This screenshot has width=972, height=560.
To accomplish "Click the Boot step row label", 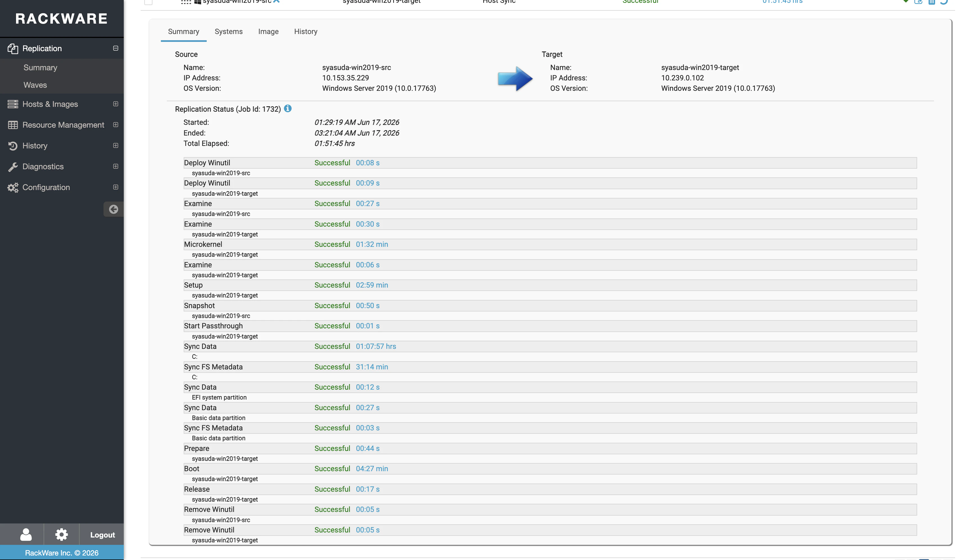I will pyautogui.click(x=192, y=468).
